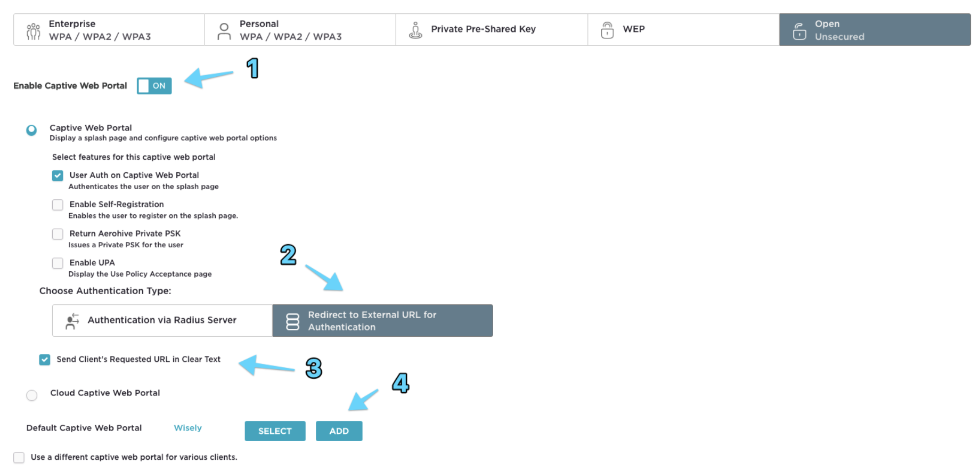Select the Enterprise WPA / WPA2 / WPA3 tab
The image size is (980, 470).
(109, 30)
